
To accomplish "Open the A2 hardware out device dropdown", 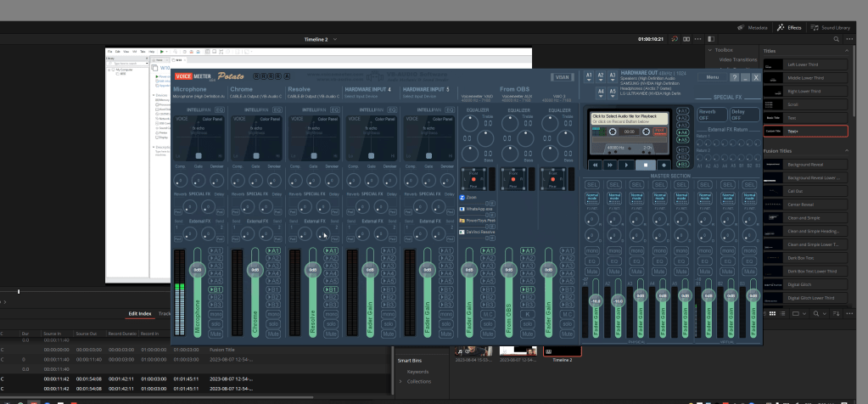I will tap(600, 76).
